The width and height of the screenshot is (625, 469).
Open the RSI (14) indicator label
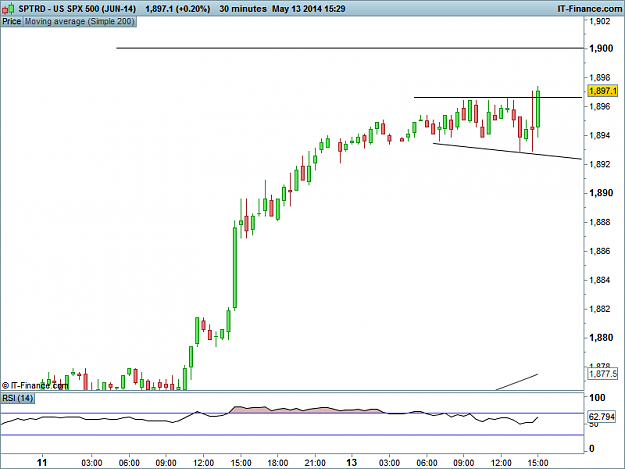(x=18, y=398)
